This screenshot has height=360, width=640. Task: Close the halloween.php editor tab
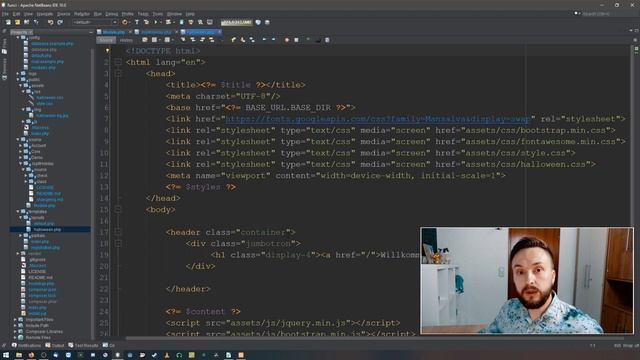(x=220, y=32)
